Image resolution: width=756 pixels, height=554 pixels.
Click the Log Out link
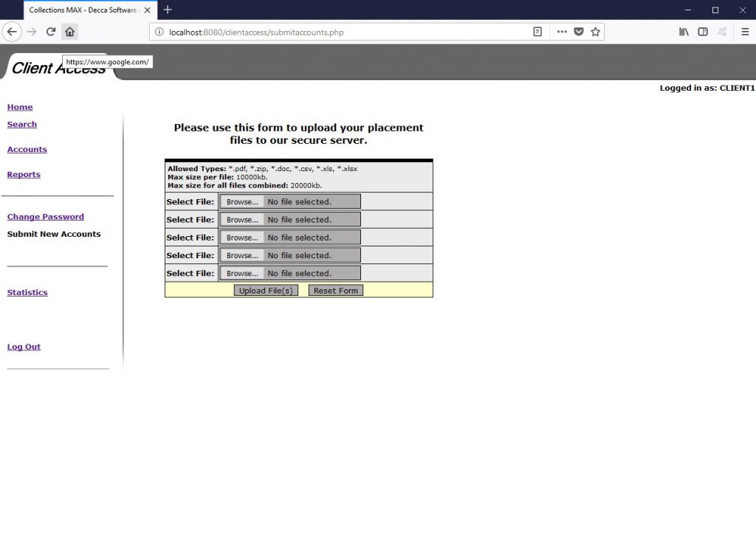24,347
